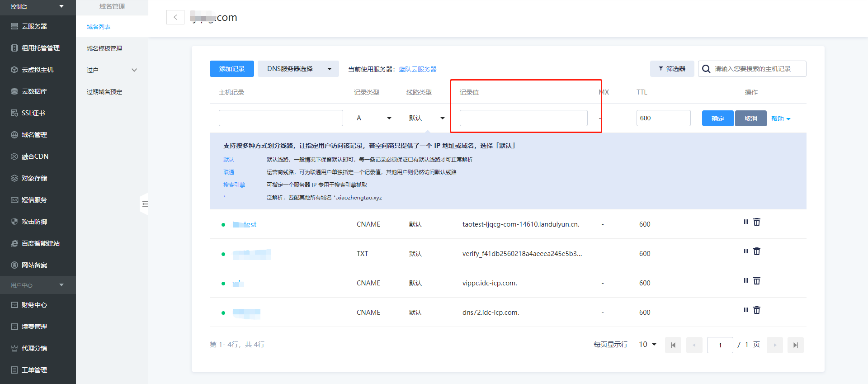Go to the last page of records

pos(795,345)
